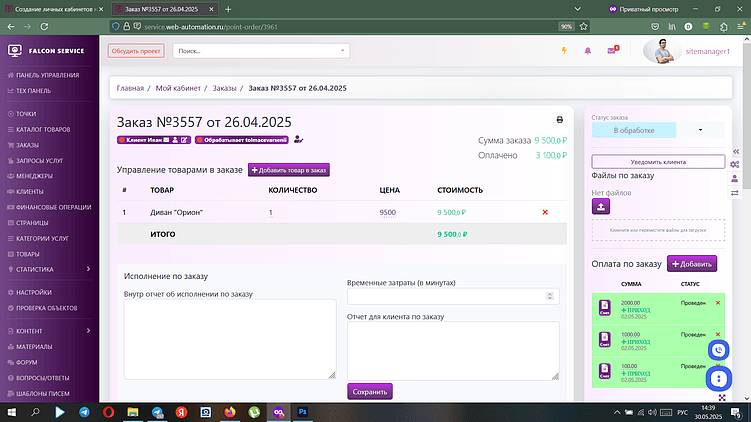Image resolution: width=751 pixels, height=422 pixels.
Task: Follow the Мой кабинет breadcrumb link
Action: click(x=178, y=88)
